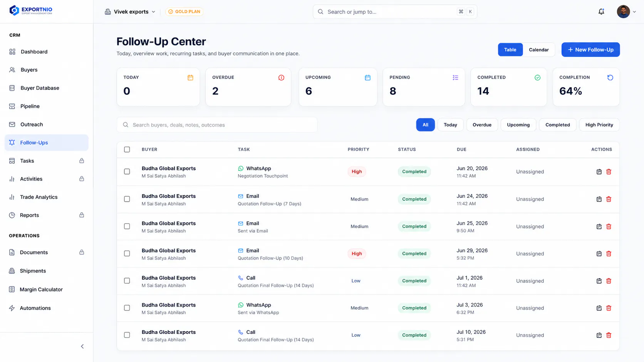Viewport: 644px width, 362px height.
Task: Reschedule the Jun 24, 2026 follow-up
Action: pos(599,199)
